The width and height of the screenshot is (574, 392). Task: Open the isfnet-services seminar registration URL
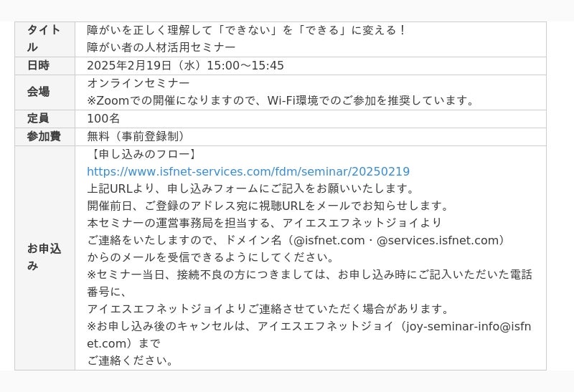click(248, 171)
